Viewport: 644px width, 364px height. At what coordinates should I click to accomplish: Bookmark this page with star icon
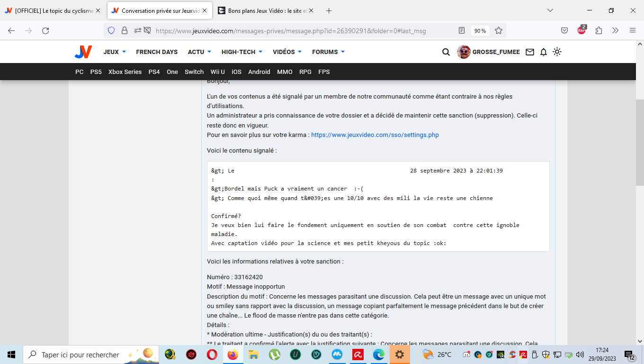point(499,31)
